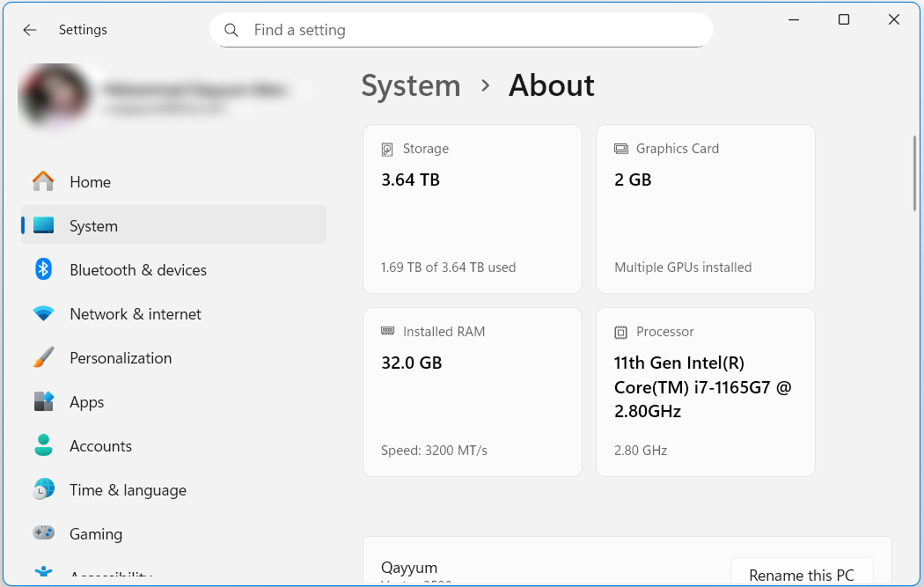Go to Gaming settings
The height and width of the screenshot is (587, 924).
coord(173,533)
